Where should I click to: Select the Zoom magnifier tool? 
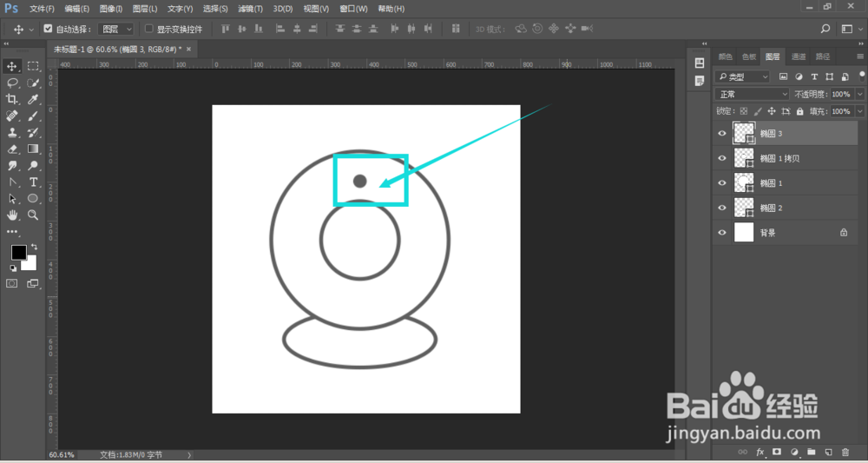click(33, 215)
